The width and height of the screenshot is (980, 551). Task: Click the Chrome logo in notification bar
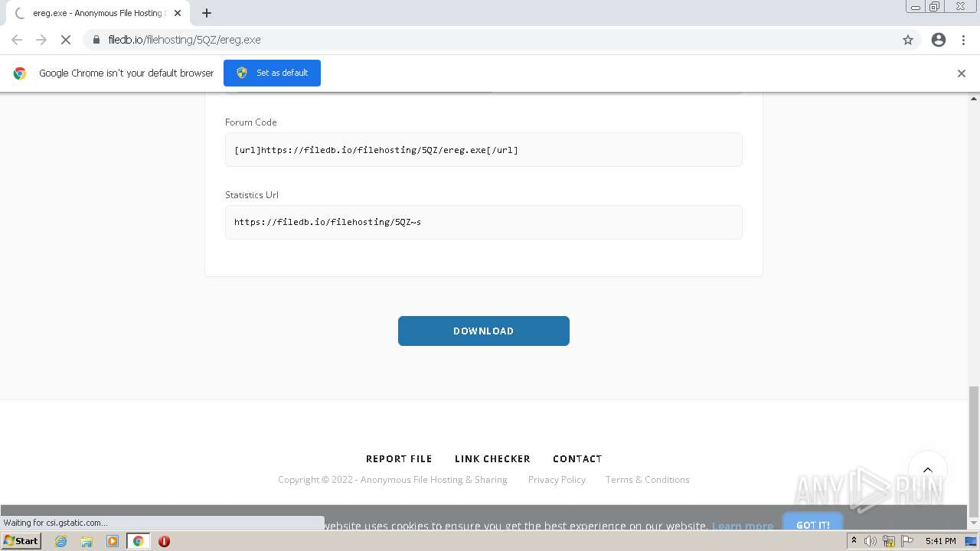coord(20,73)
